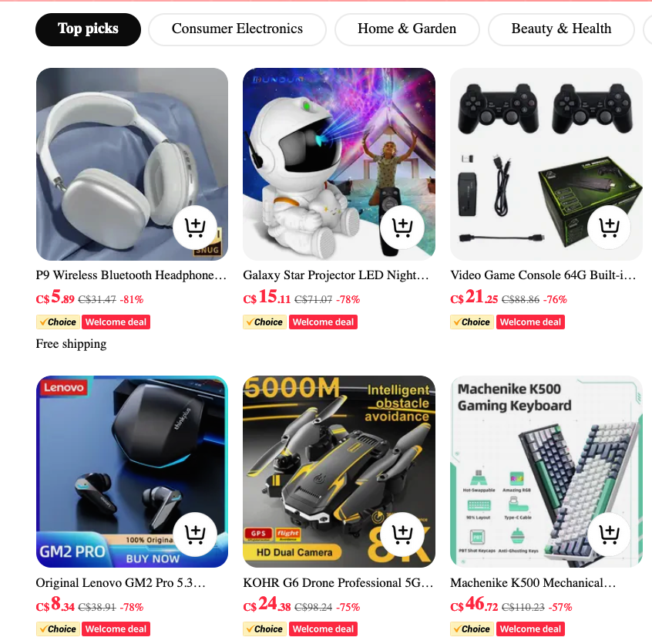Add Lenovo GM2 Pro earbuds to cart
This screenshot has width=652, height=644.
(x=195, y=534)
